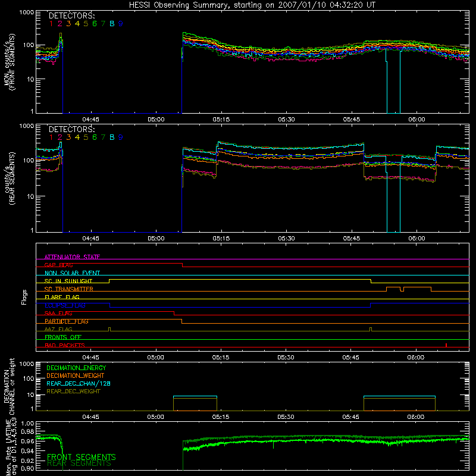Select ECLIPSE_FLAG label

[x=65, y=305]
